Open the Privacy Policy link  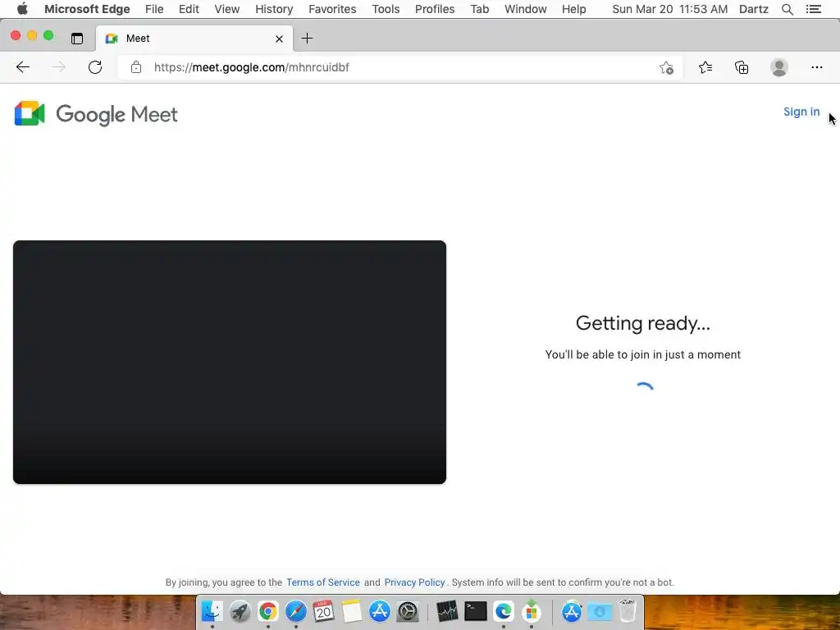(x=414, y=582)
